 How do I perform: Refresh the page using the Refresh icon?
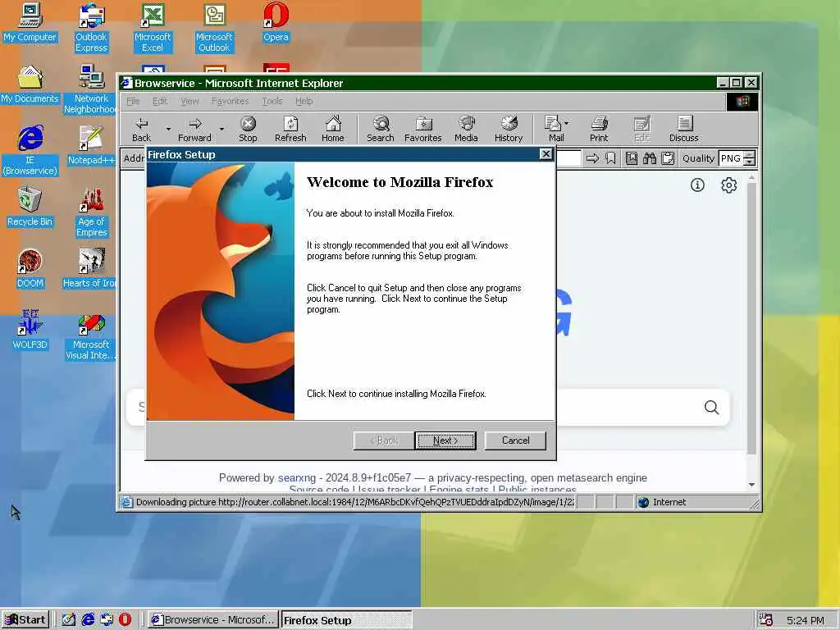pyautogui.click(x=290, y=130)
